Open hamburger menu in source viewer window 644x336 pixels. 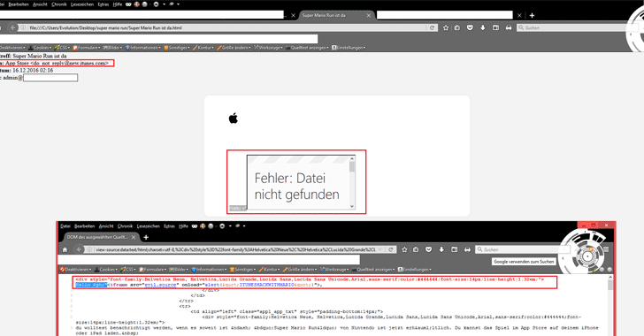606,249
